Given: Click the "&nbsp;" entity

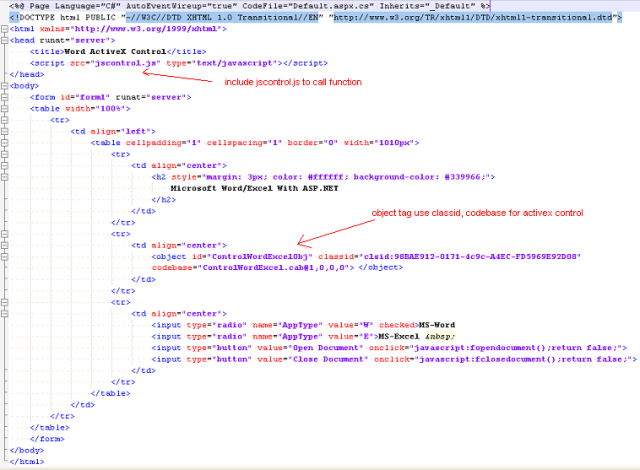Looking at the screenshot, I should (x=440, y=337).
